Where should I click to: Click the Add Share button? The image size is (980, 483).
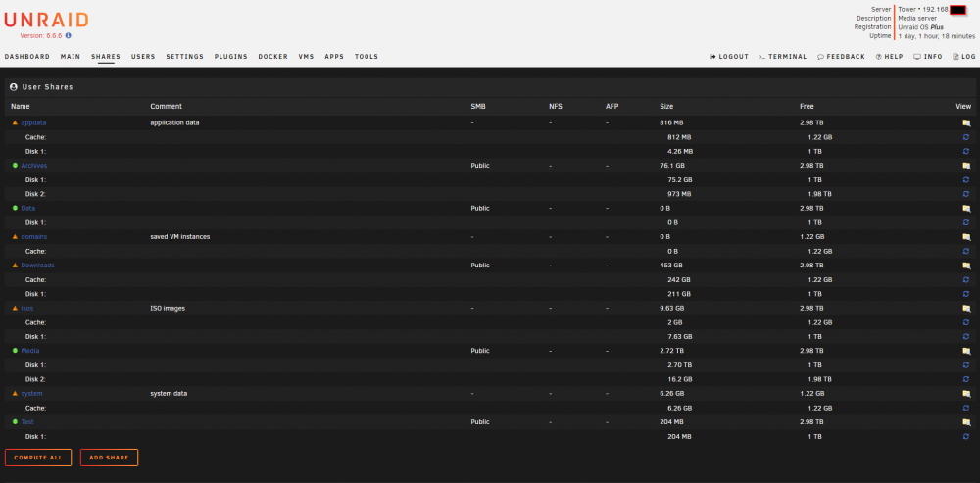point(109,458)
